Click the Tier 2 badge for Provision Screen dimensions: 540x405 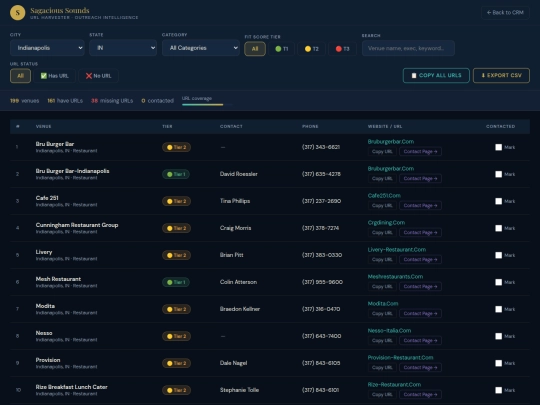176,363
